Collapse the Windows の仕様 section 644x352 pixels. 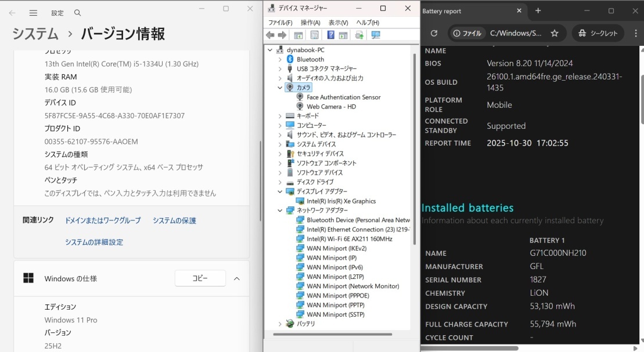coord(236,278)
